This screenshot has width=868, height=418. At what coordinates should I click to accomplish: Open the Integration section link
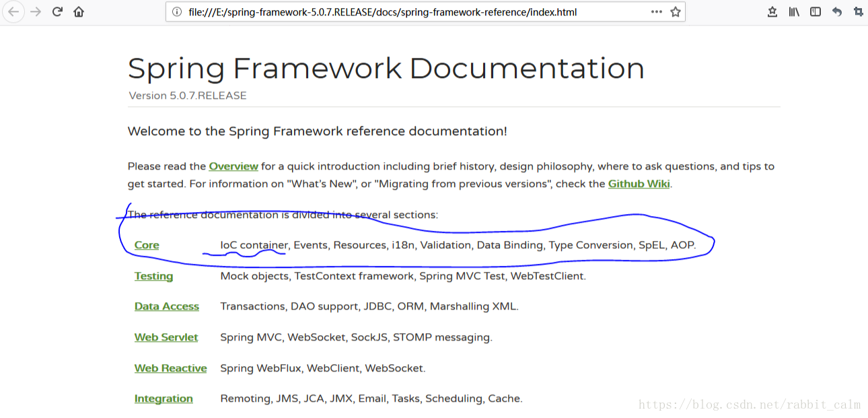(164, 398)
